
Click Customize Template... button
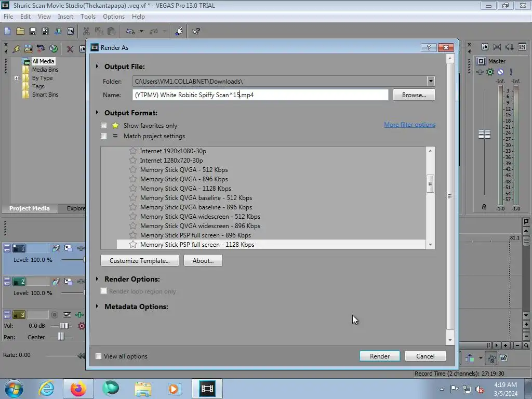click(x=139, y=261)
